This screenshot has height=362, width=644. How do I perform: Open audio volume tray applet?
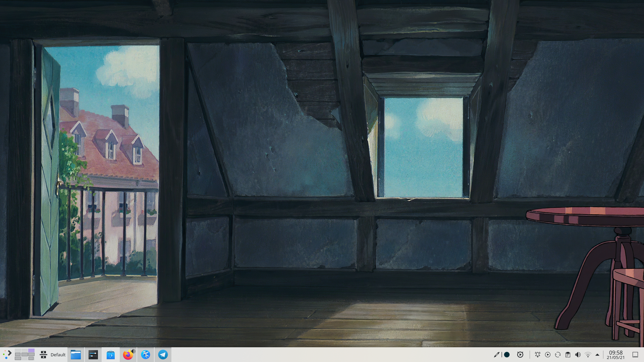pyautogui.click(x=578, y=355)
